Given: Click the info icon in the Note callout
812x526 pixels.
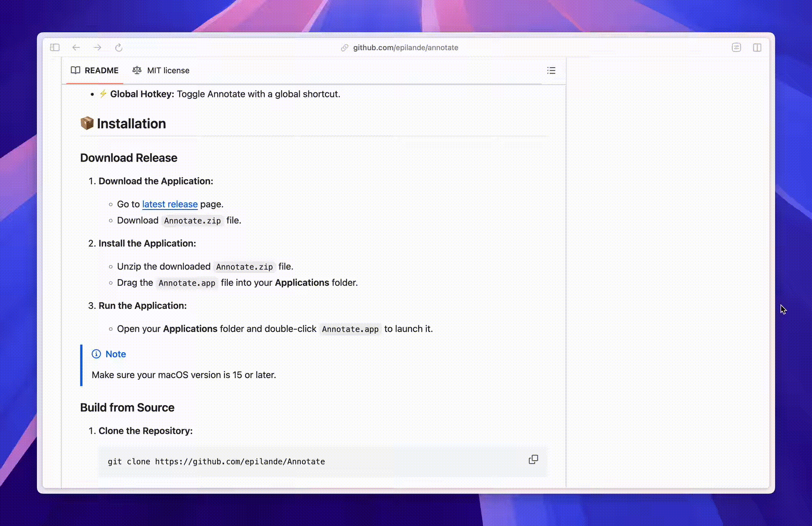Looking at the screenshot, I should click(x=96, y=354).
